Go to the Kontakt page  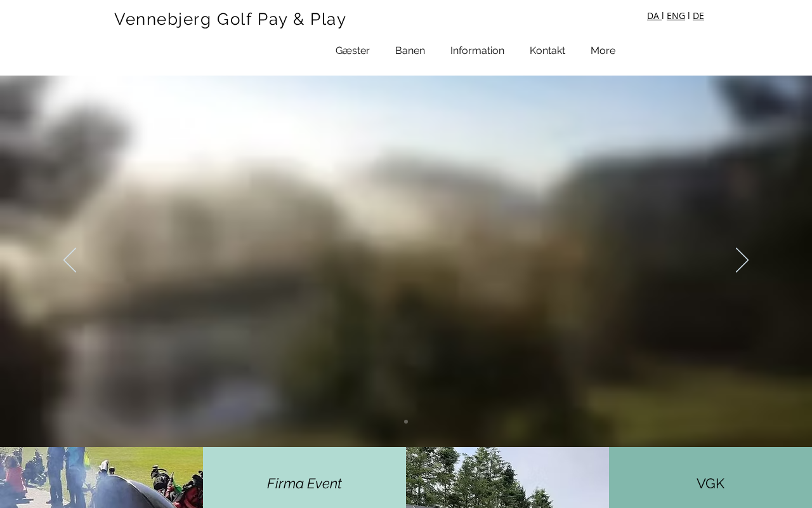[547, 51]
